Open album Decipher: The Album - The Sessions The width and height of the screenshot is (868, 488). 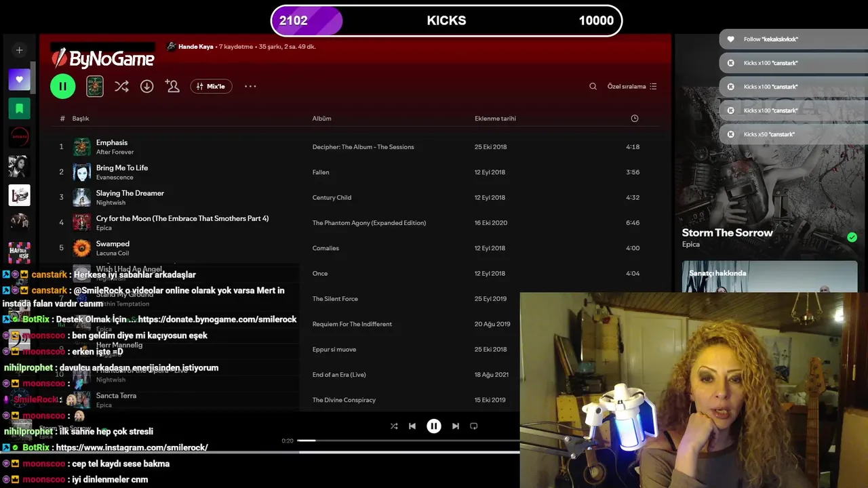tap(363, 147)
